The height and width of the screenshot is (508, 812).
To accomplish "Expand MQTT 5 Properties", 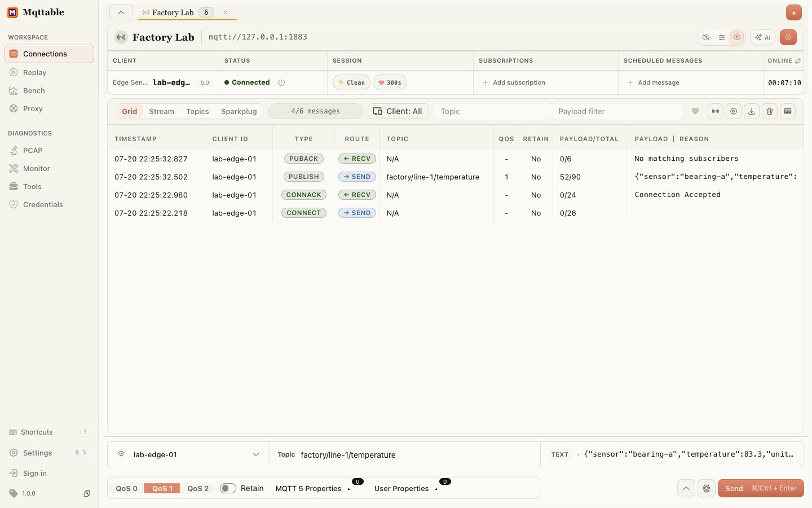I will click(x=313, y=488).
